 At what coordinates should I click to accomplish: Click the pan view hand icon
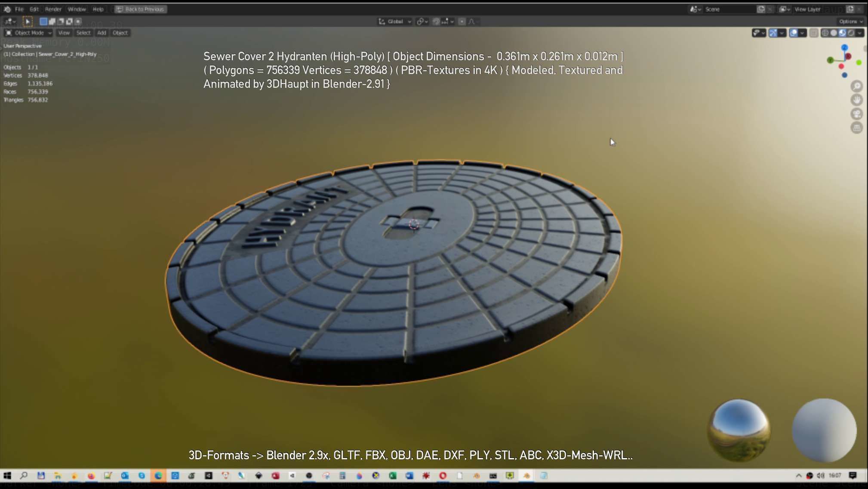pos(857,100)
